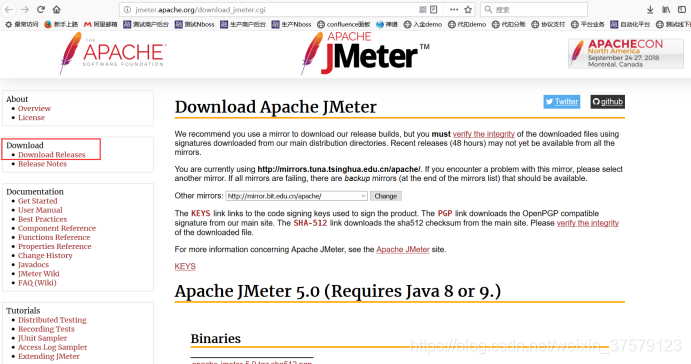Open the 阿里邮箱 bookmark
Image resolution: width=691 pixels, height=364 pixels.
pyautogui.click(x=100, y=24)
